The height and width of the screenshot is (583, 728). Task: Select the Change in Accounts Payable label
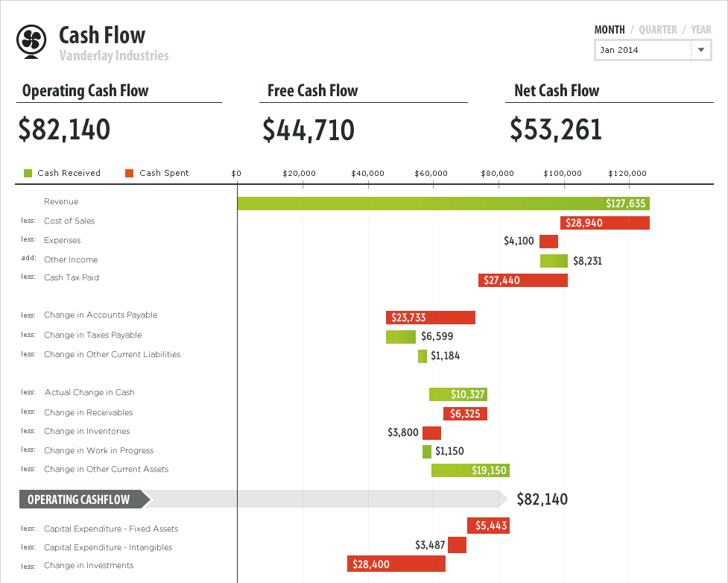(101, 315)
